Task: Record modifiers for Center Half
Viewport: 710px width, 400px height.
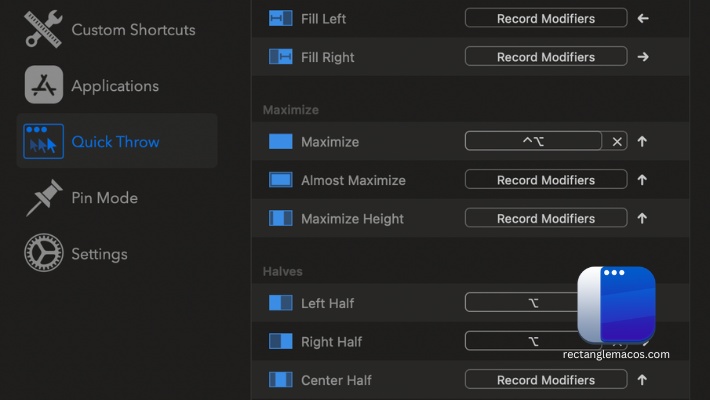Action: pos(546,380)
